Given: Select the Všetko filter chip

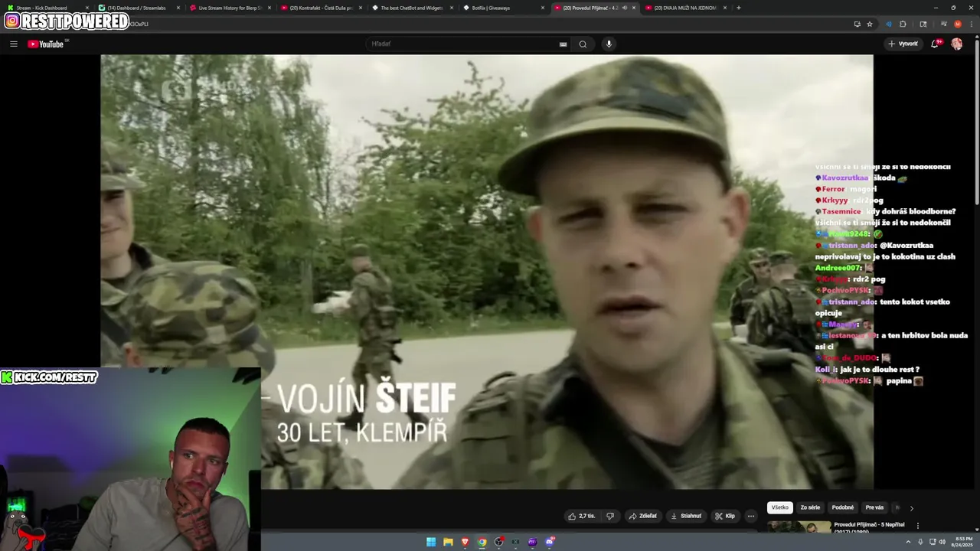Looking at the screenshot, I should (x=779, y=507).
